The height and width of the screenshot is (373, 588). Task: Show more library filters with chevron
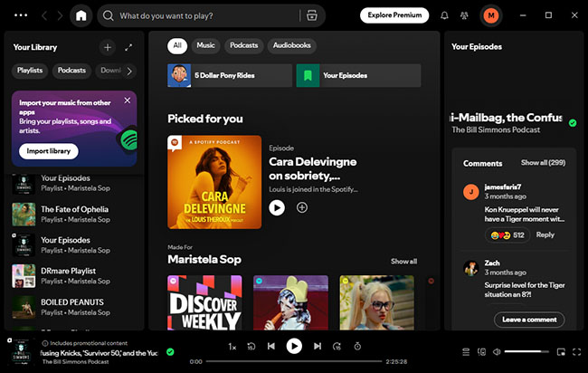tap(129, 71)
